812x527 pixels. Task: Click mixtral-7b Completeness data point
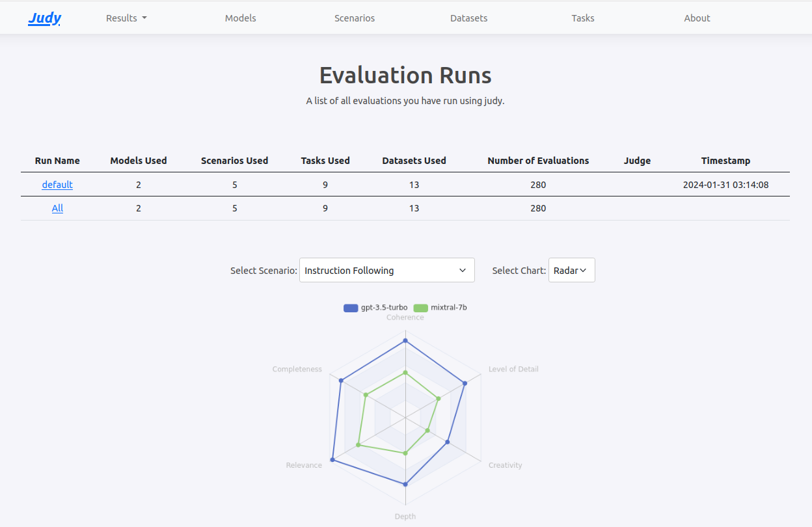[366, 395]
